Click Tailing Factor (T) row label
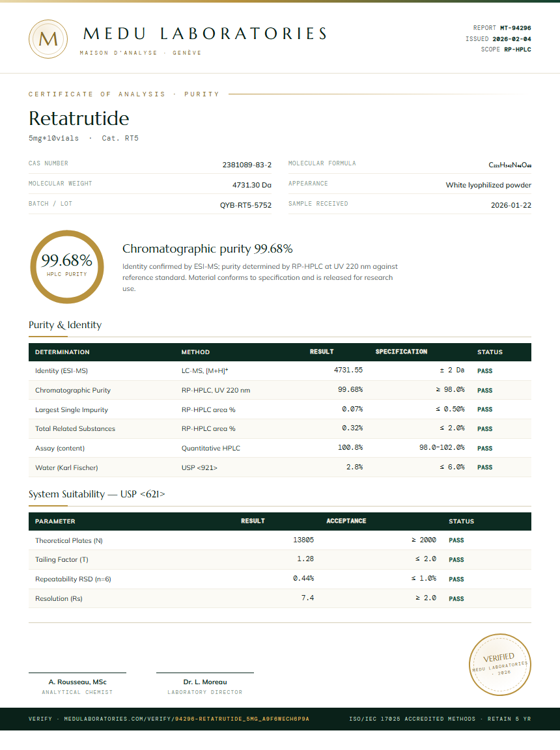Screen dimensions: 560x750 (x=62, y=560)
